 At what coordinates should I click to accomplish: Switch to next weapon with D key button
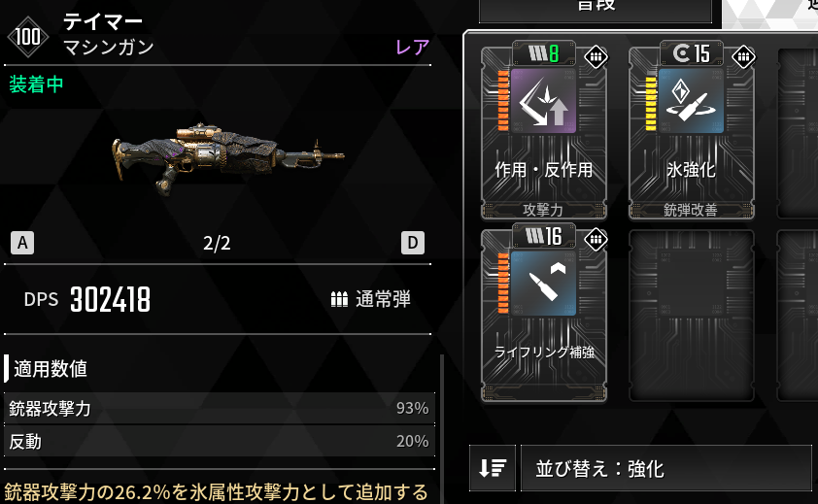click(413, 243)
